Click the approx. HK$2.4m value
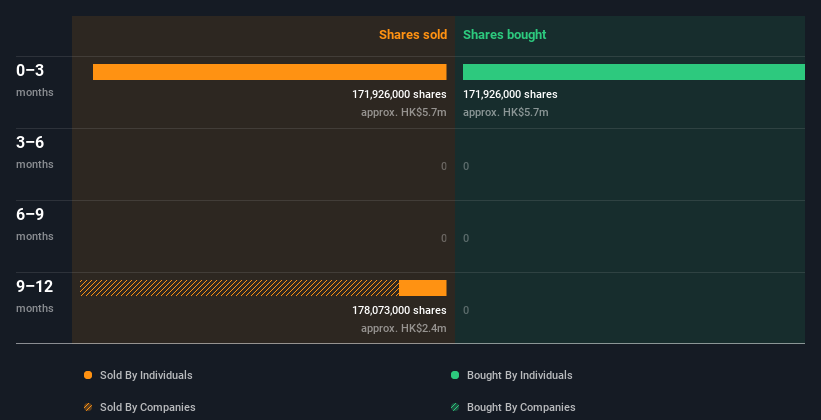 tap(404, 328)
